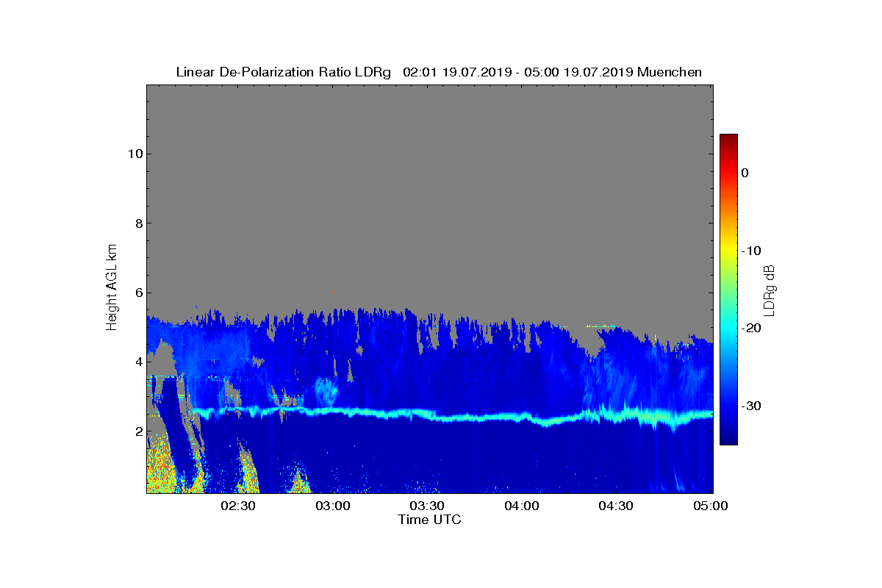This screenshot has width=882, height=588.
Task: Click the 04:00 time tick label
Action: (522, 506)
